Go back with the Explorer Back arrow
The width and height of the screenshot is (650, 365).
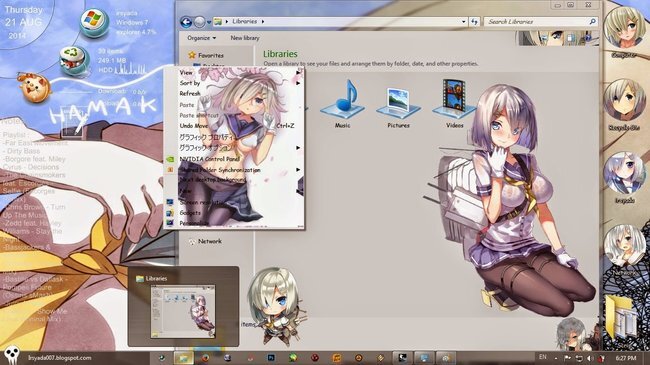tap(186, 22)
